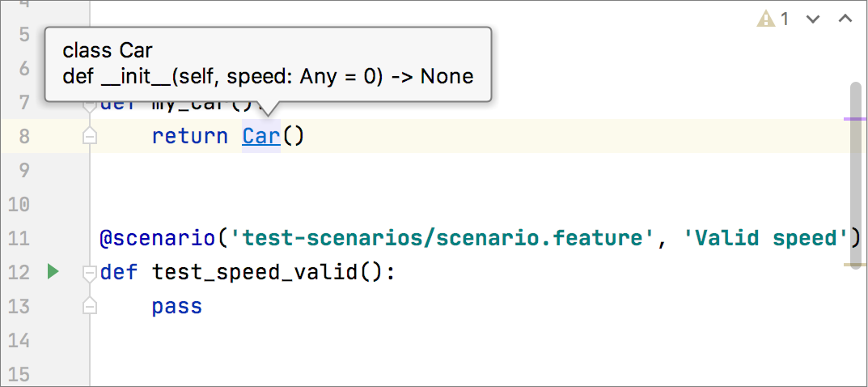Viewport: 868px width, 387px height.
Task: Click fold end marker beside pass line
Action: (x=90, y=307)
